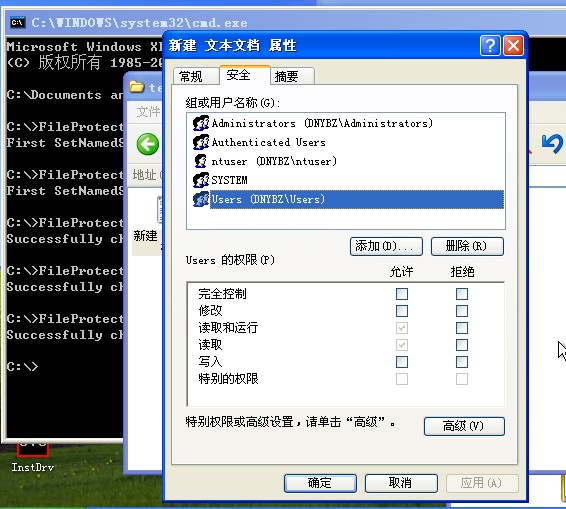Click the C:\> prompt line in cmd window
Image resolution: width=566 pixels, height=509 pixels.
(x=22, y=366)
